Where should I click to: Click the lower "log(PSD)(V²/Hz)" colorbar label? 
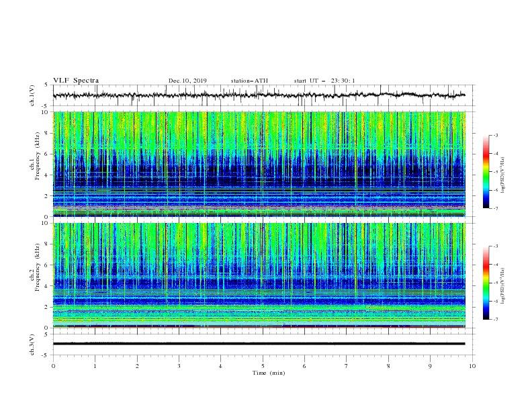tap(504, 287)
